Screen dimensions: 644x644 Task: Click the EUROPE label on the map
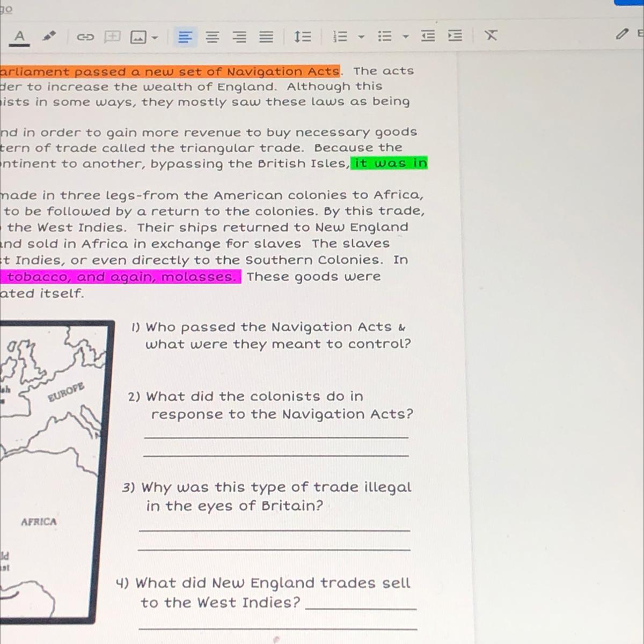[66, 392]
